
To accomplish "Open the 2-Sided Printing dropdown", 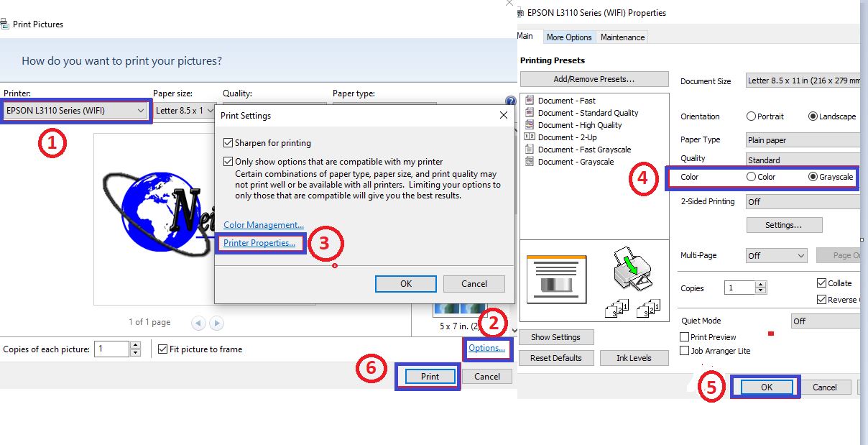I will coord(803,202).
